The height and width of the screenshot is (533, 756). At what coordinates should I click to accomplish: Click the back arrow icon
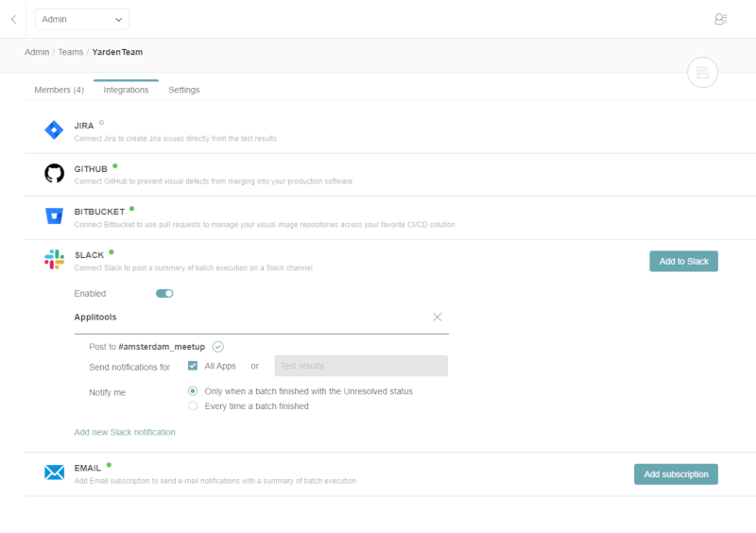[13, 19]
